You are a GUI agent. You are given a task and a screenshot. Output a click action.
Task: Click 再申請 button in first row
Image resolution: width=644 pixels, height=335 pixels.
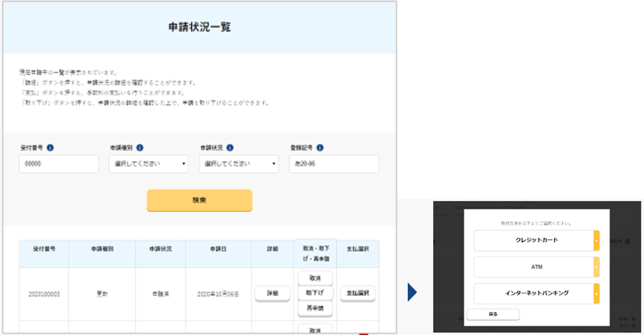click(315, 308)
